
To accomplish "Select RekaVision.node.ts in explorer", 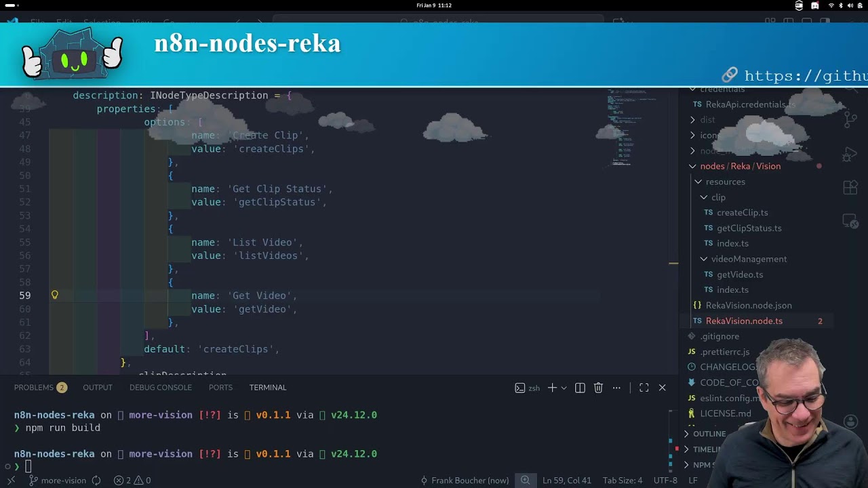I will pos(744,321).
